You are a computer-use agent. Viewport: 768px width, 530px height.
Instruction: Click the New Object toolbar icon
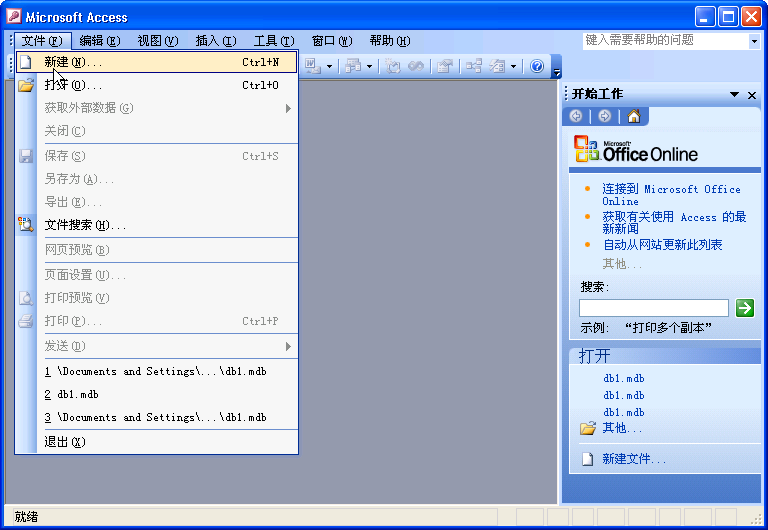(497, 66)
